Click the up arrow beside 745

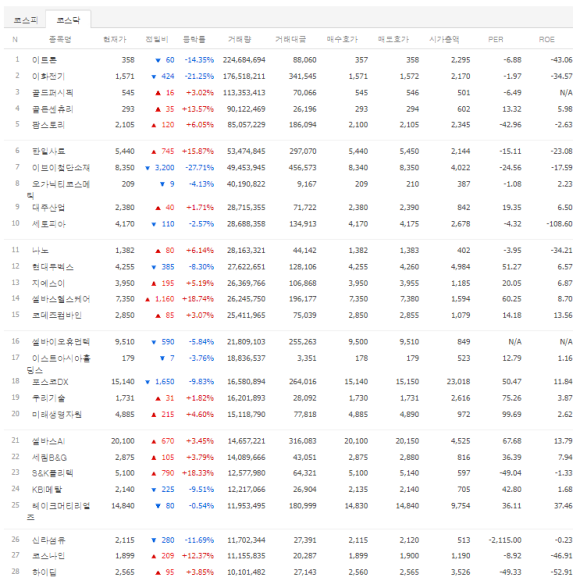tap(154, 151)
